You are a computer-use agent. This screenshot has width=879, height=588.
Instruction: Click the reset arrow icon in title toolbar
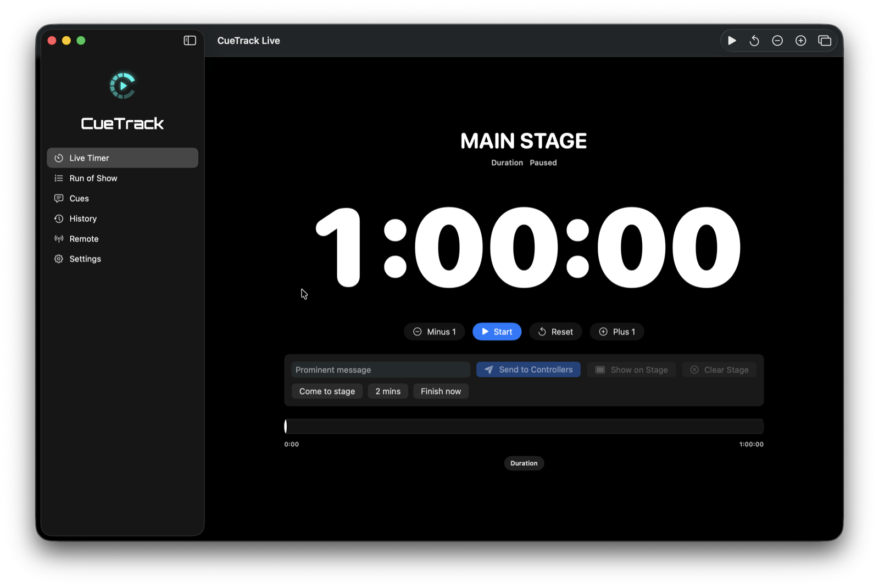pos(754,41)
